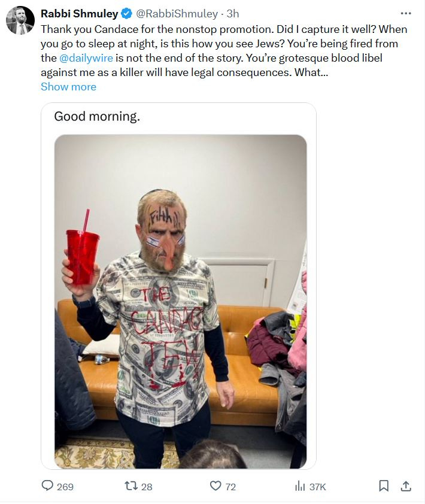Open the reply speech bubble icon

(47, 485)
